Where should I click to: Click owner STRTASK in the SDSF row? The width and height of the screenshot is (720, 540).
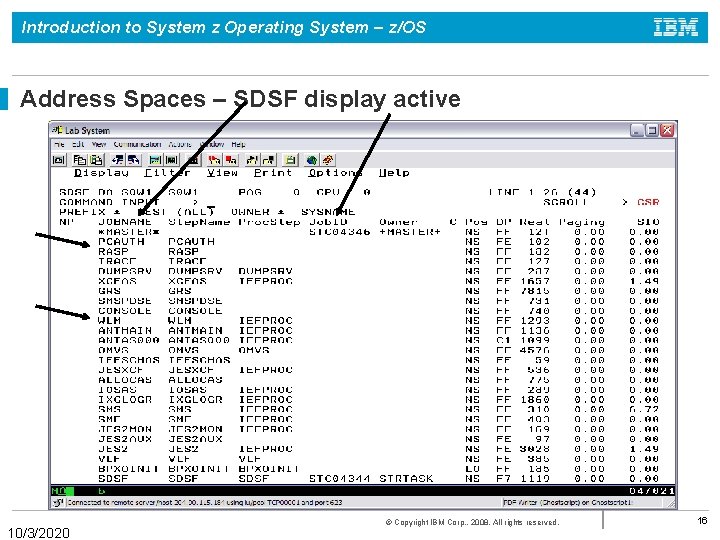point(406,478)
